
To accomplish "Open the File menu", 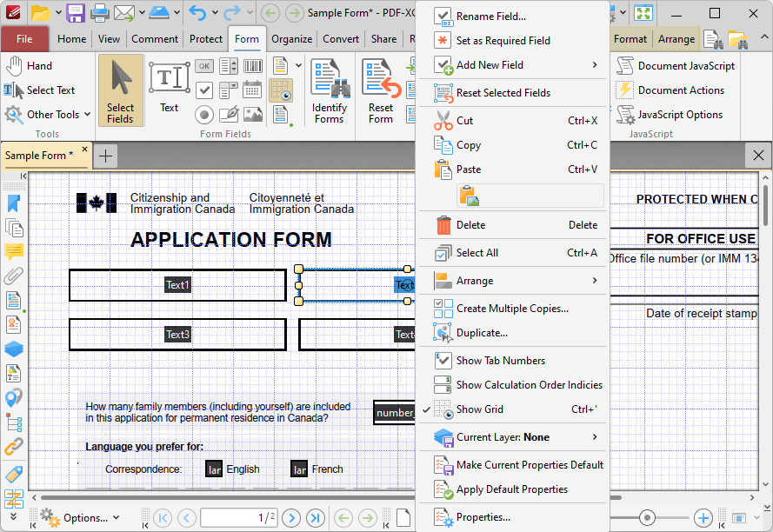I will [24, 39].
